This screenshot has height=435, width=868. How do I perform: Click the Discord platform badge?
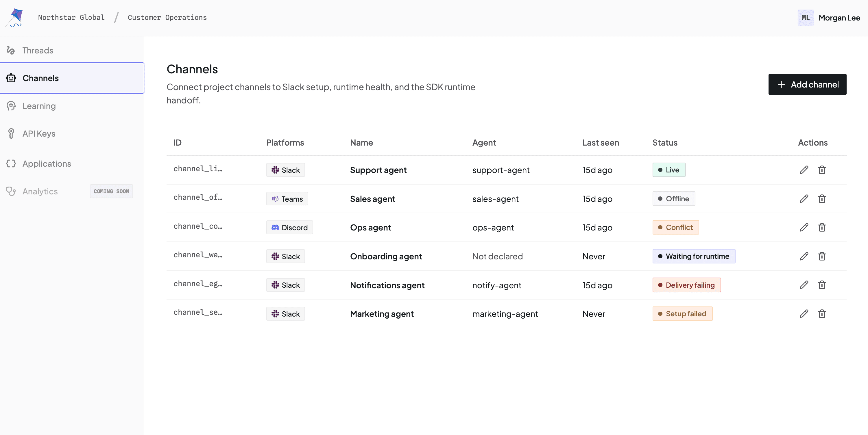[x=289, y=228]
